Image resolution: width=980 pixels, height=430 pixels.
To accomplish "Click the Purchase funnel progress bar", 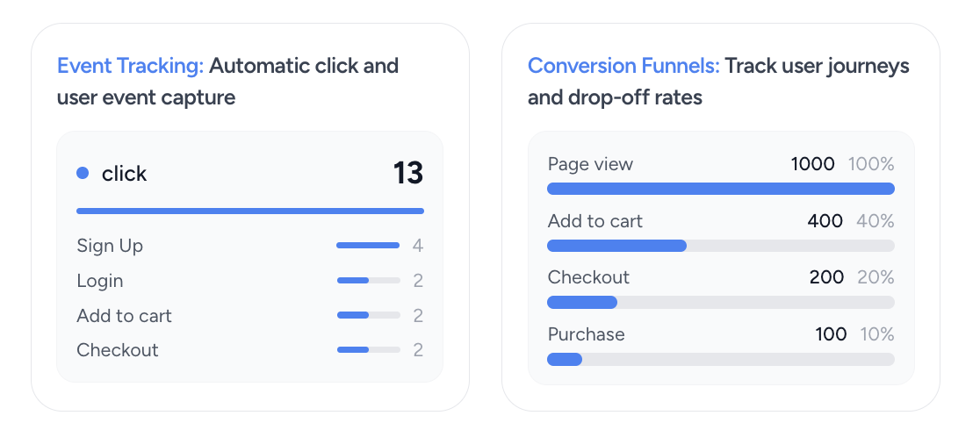I will click(x=720, y=359).
